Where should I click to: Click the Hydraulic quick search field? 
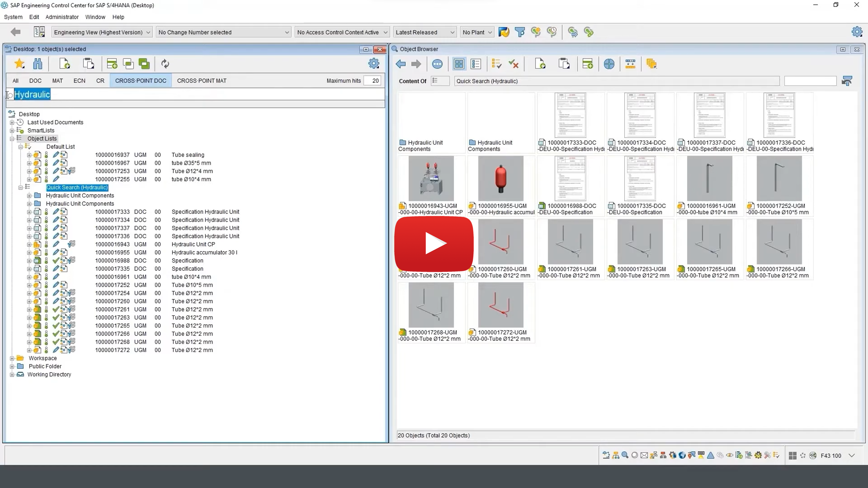tap(195, 95)
